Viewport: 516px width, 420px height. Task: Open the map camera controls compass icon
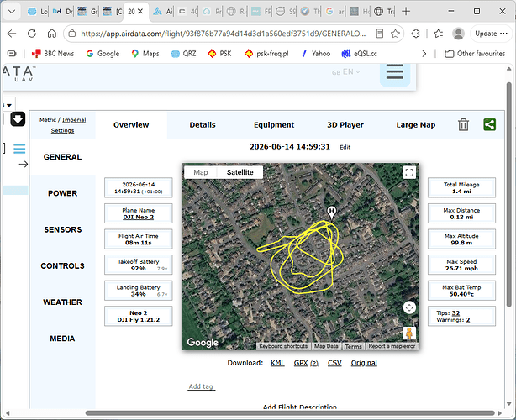[409, 307]
